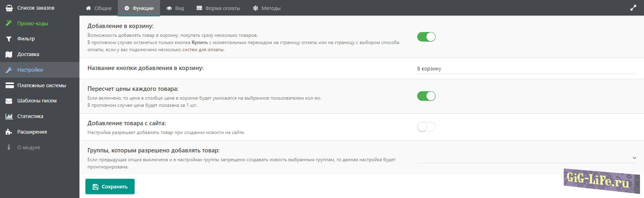Enable Добавление товара с сайта toggle
The image size is (644, 198).
click(426, 127)
